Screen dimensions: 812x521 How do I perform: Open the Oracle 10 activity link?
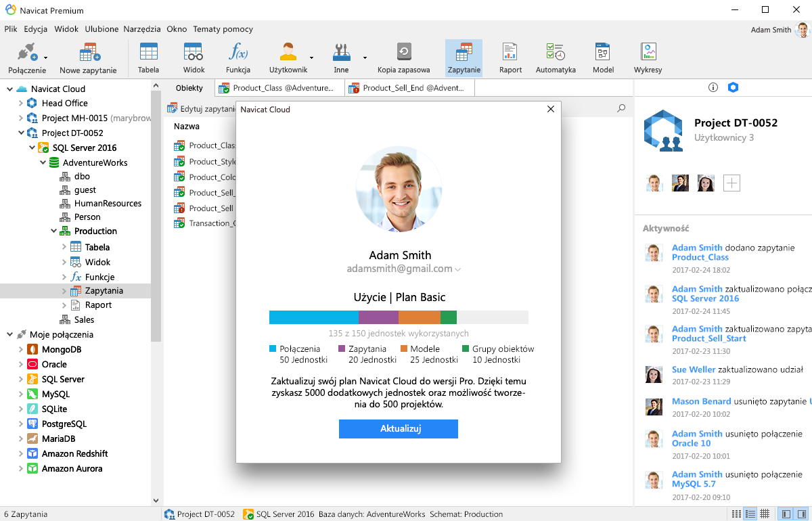pyautogui.click(x=692, y=443)
